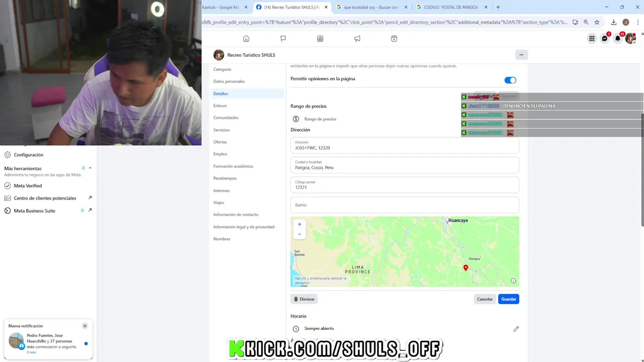644x362 pixels.
Task: Click the Horario clock icon
Action: click(x=296, y=329)
